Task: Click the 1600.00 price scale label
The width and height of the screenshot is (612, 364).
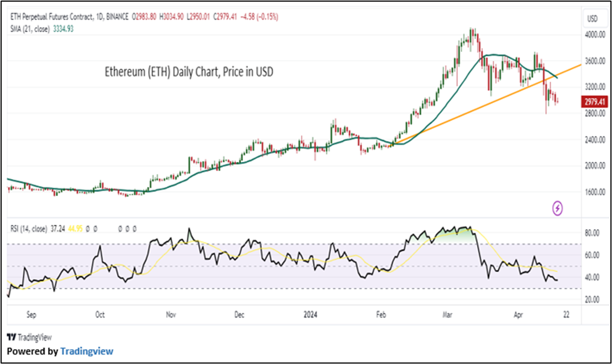Action: pos(595,192)
